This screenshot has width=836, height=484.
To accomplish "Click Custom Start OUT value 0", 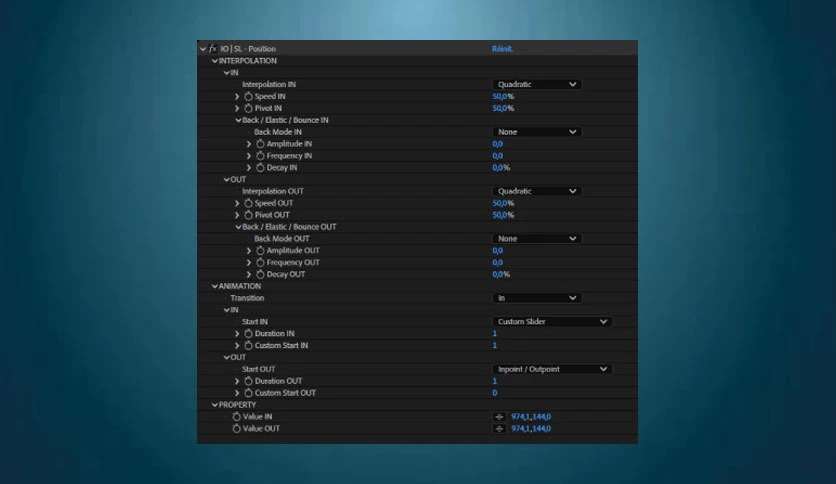I will (495, 393).
